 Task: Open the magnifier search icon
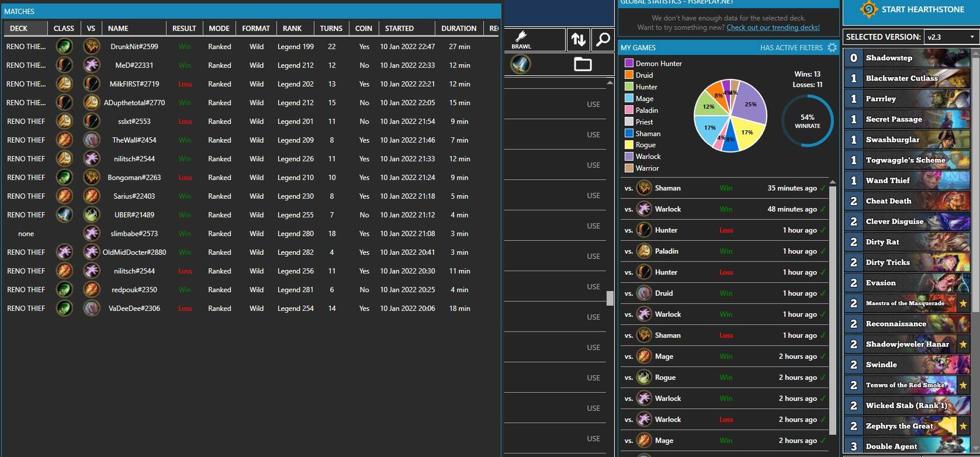[x=602, y=40]
